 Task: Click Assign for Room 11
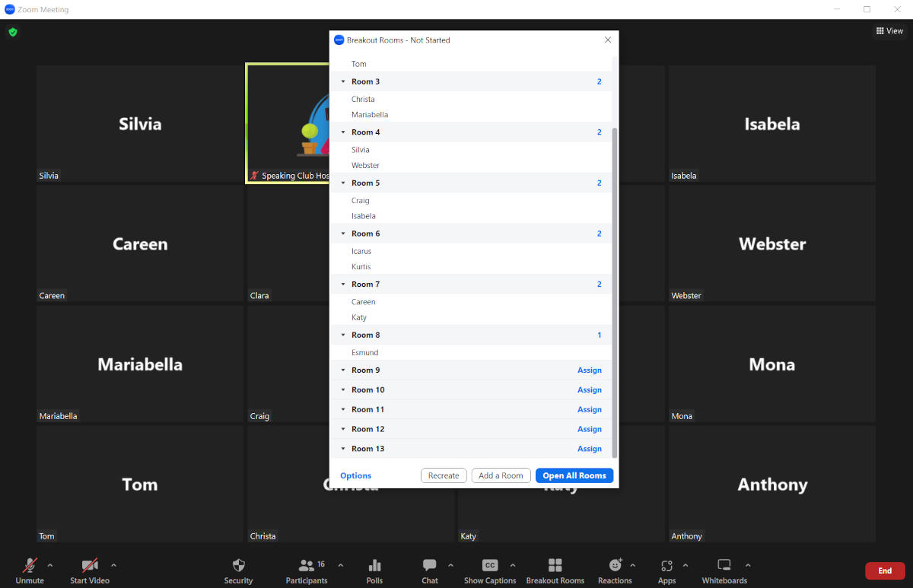590,409
